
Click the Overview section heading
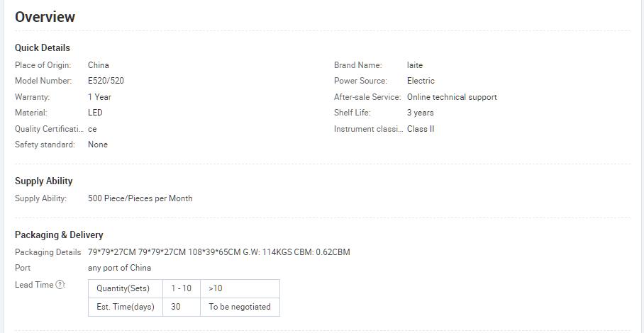click(x=45, y=17)
